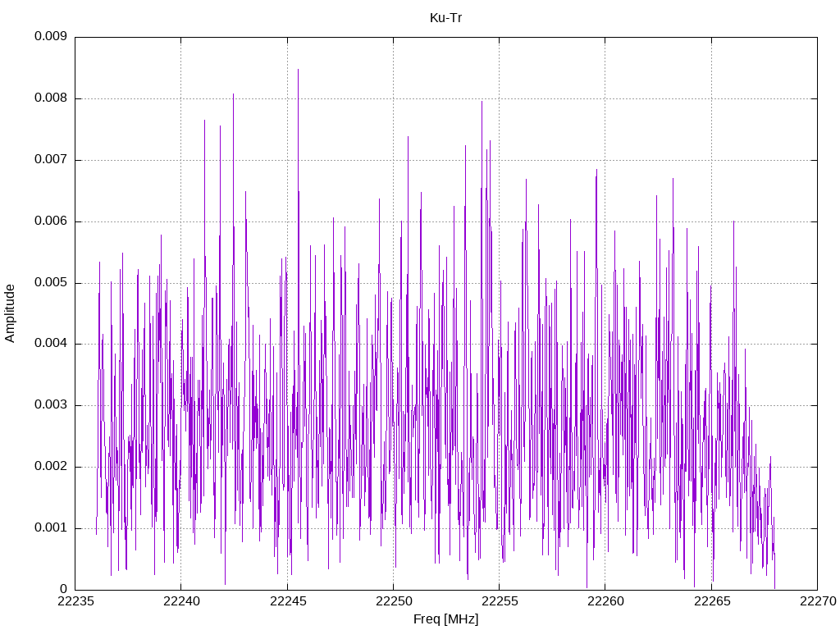Click the 0.008 y-axis tick label
The height and width of the screenshot is (630, 840).
pyautogui.click(x=51, y=98)
